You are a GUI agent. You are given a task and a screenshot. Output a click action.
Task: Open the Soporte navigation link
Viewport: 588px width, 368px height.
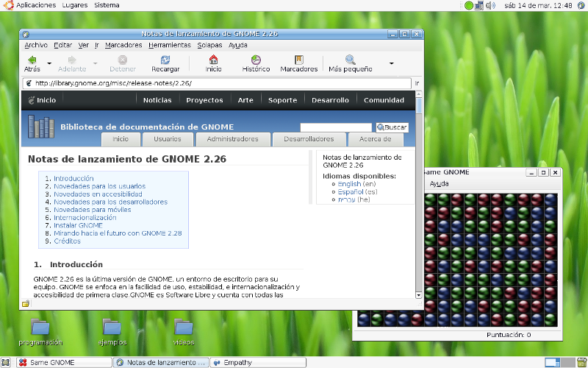pos(282,100)
